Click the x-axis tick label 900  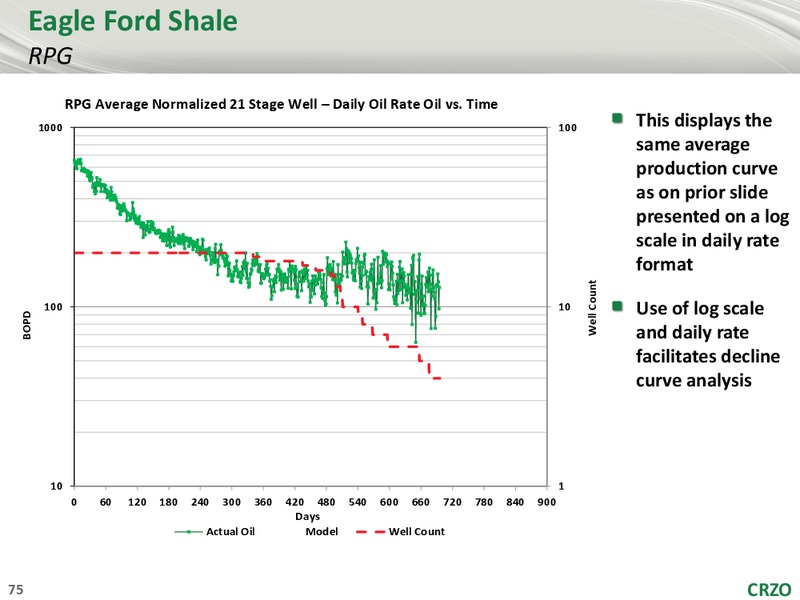[546, 502]
